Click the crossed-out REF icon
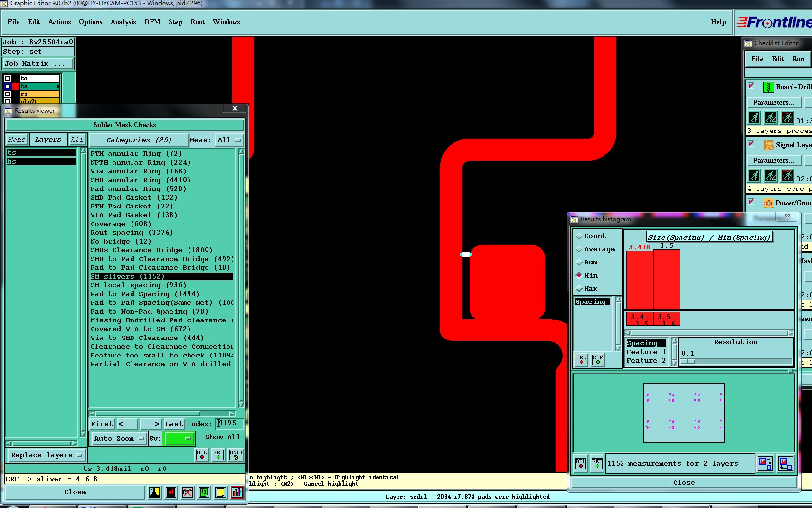812x508 pixels. pyautogui.click(x=188, y=492)
